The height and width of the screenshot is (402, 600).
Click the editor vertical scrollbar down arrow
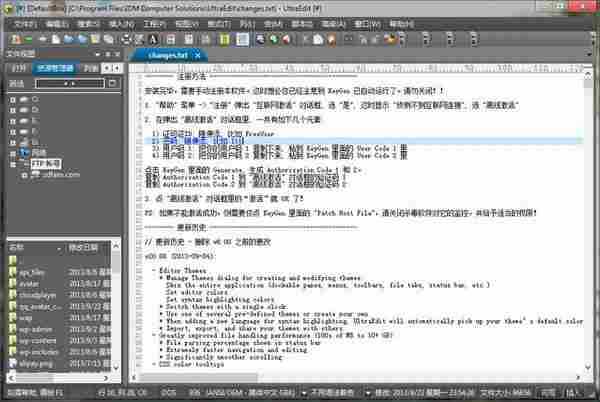[588, 366]
